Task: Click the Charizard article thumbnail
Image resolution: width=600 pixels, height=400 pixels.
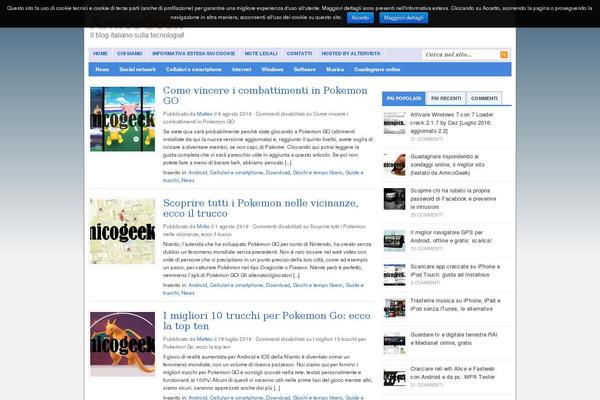Action: point(122,344)
